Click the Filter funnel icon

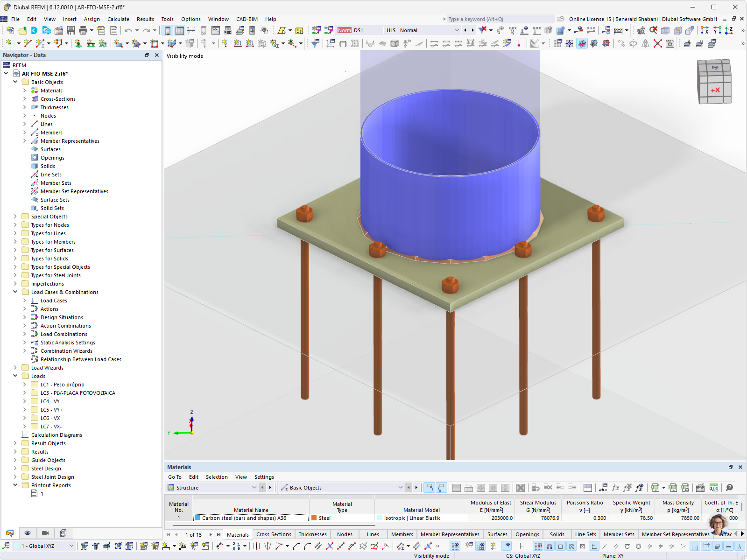[x=315, y=43]
